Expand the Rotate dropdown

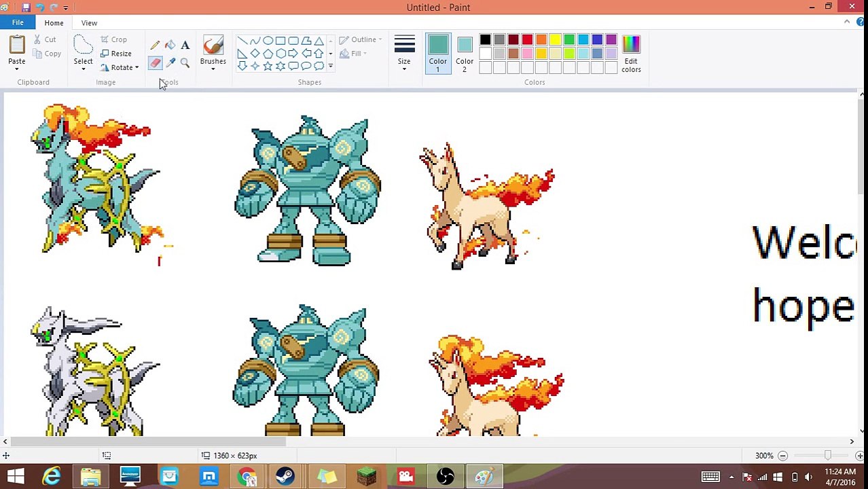pos(137,68)
